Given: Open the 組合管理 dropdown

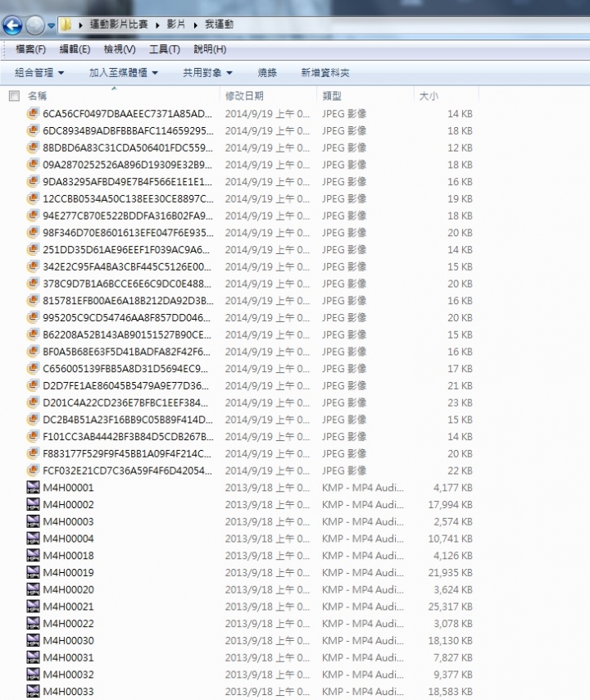Looking at the screenshot, I should point(39,73).
